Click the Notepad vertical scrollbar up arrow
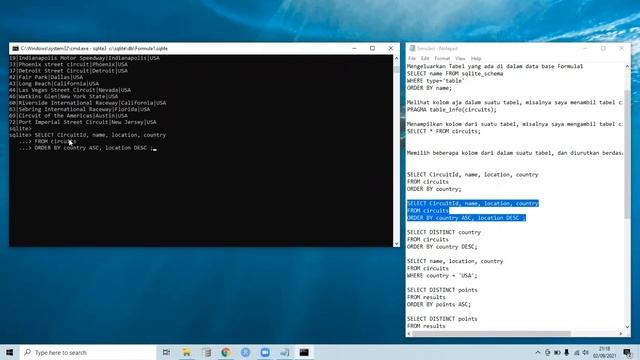 tap(627, 66)
